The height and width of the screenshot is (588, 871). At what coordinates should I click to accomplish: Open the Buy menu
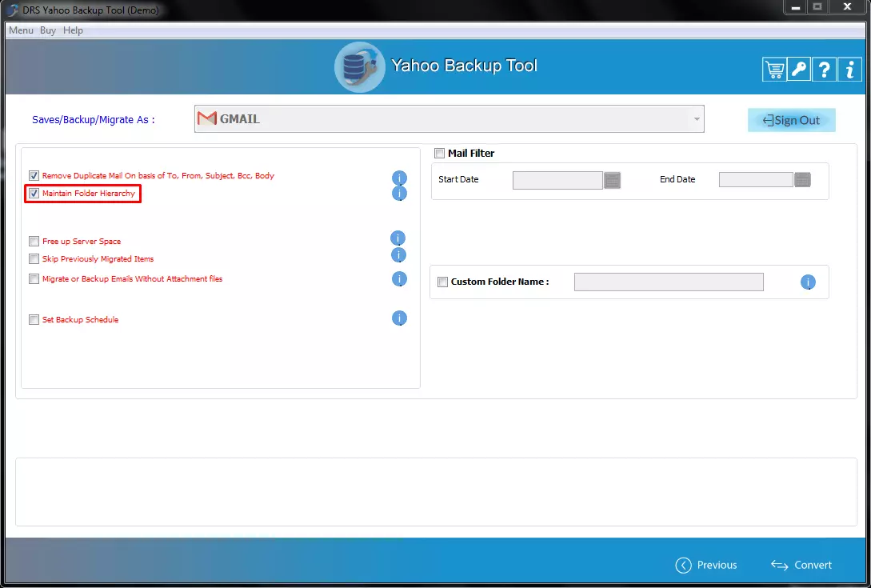[x=48, y=30]
